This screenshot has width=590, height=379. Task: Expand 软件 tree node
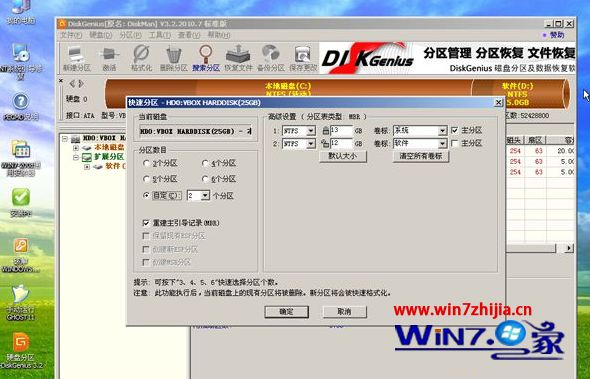click(x=87, y=167)
